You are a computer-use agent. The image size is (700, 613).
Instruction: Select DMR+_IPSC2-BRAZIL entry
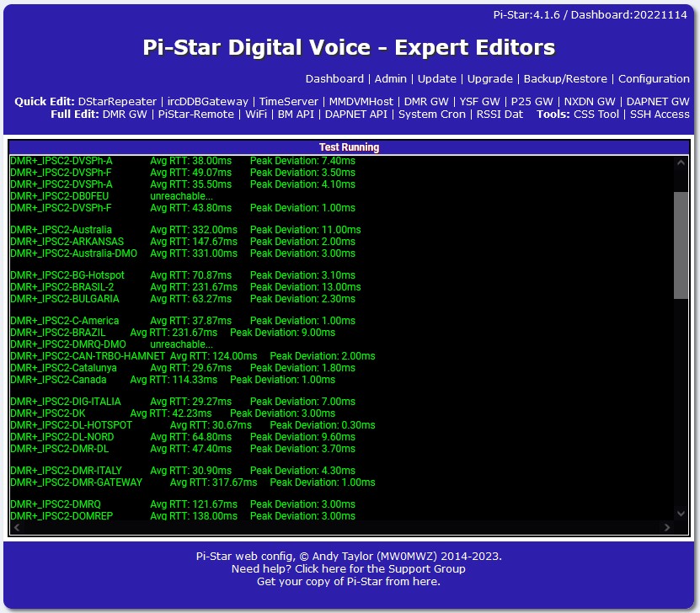173,333
